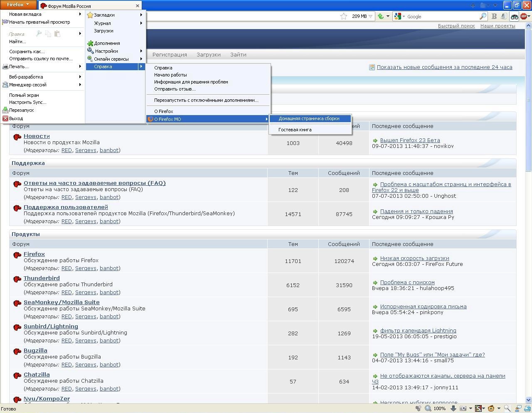532x413 pixels.
Task: Click the green arrow beside 'Вышел Firefox 23 Бета'
Action: pos(375,140)
